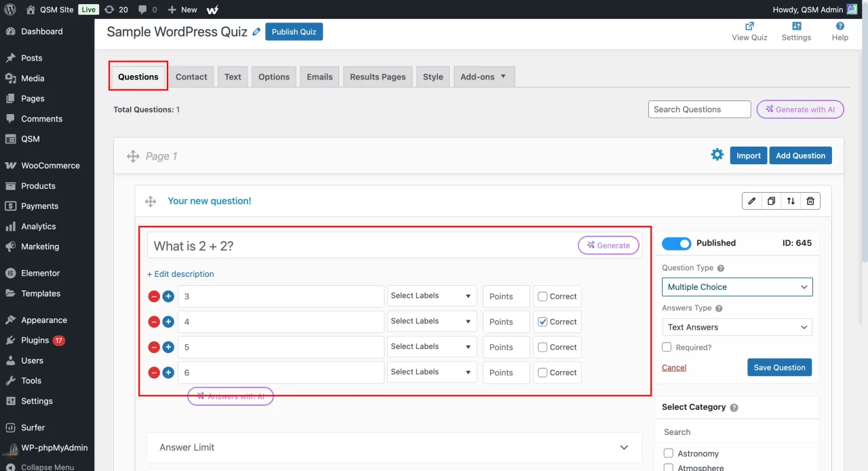
Task: Click the Save Question button
Action: pos(779,367)
